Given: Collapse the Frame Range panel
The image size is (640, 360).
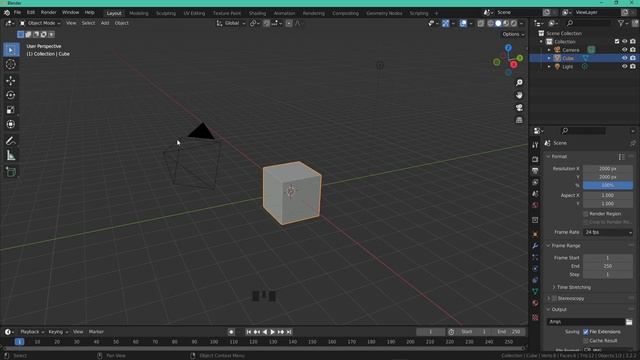Looking at the screenshot, I should coord(565,246).
